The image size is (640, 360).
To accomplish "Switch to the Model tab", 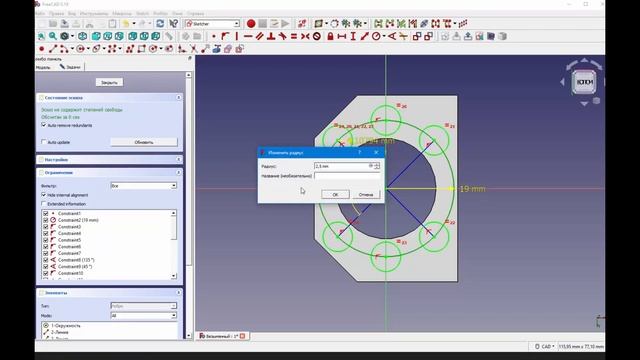I will (43, 67).
